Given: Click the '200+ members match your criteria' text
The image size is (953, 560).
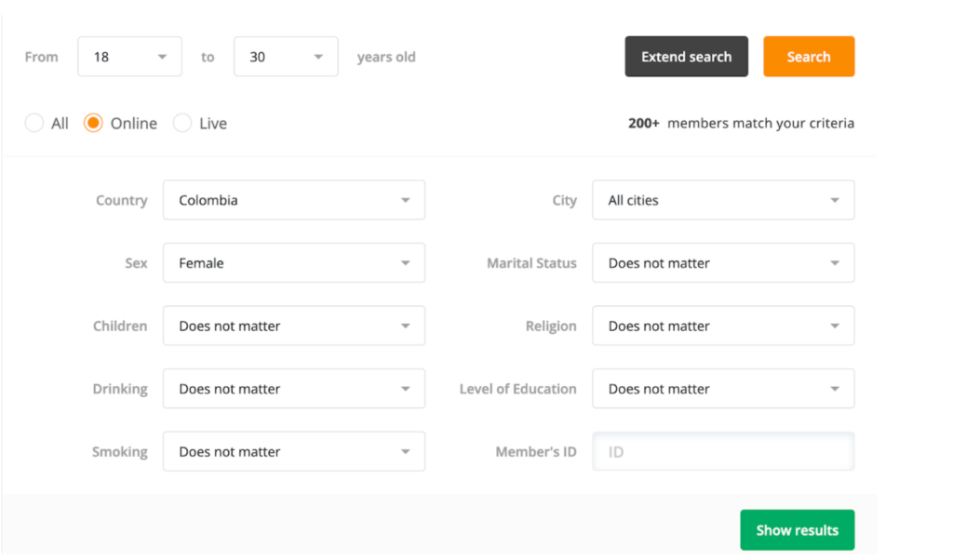Looking at the screenshot, I should click(741, 124).
